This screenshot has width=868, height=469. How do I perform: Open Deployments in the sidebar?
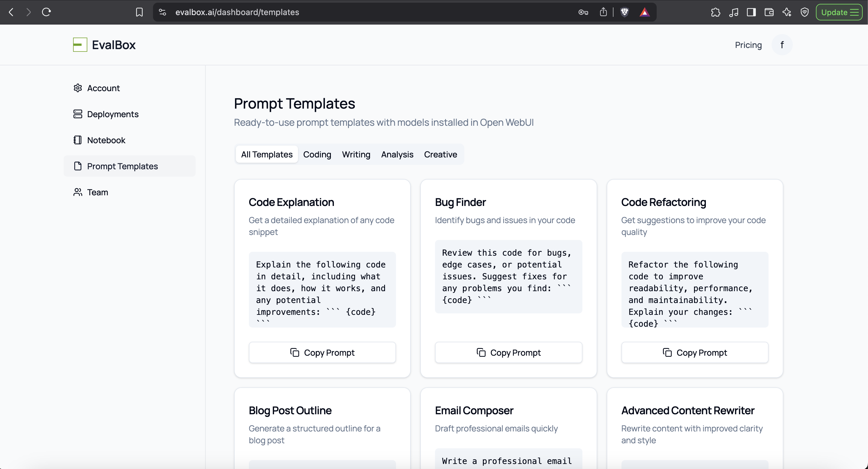click(130, 114)
